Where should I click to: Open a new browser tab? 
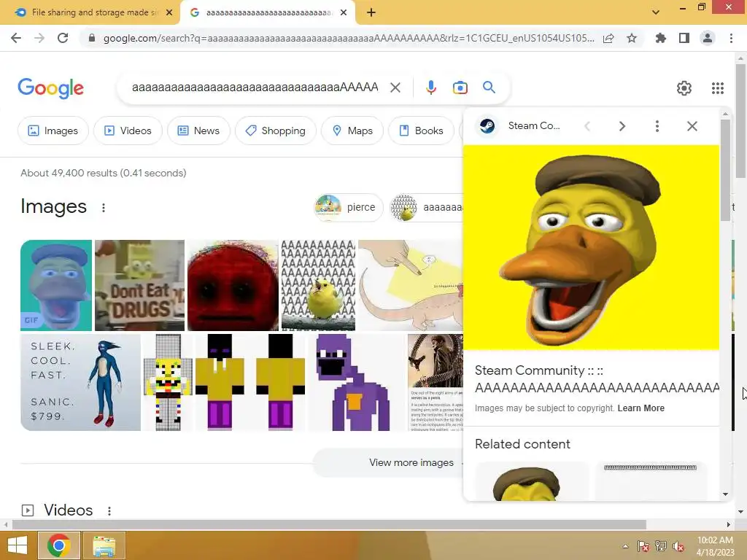click(x=371, y=12)
